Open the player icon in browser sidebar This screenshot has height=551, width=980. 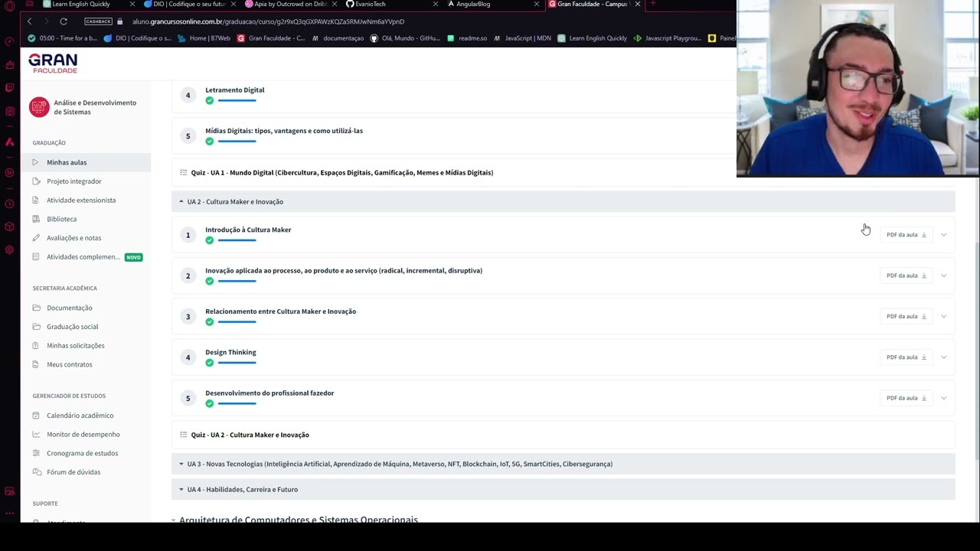tap(9, 173)
